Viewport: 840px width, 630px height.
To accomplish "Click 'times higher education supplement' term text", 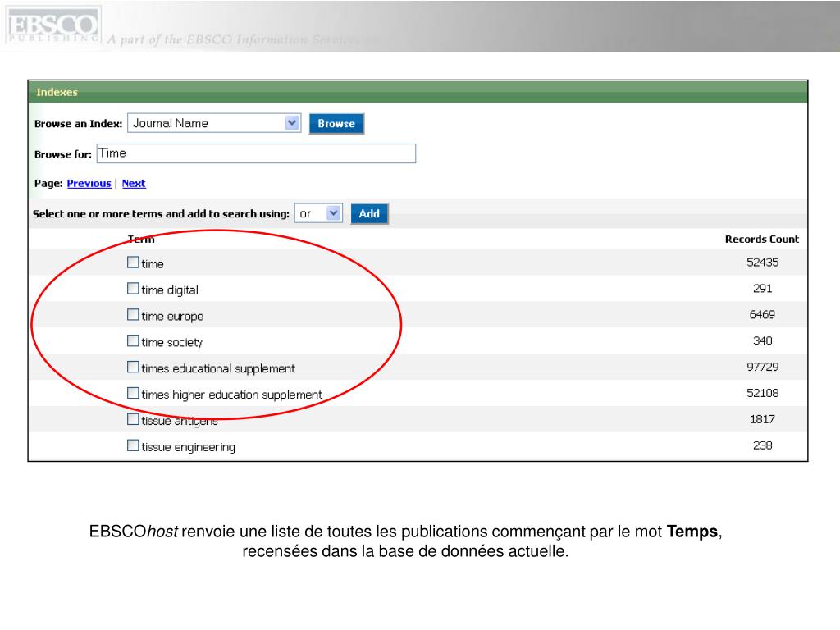I will click(232, 395).
